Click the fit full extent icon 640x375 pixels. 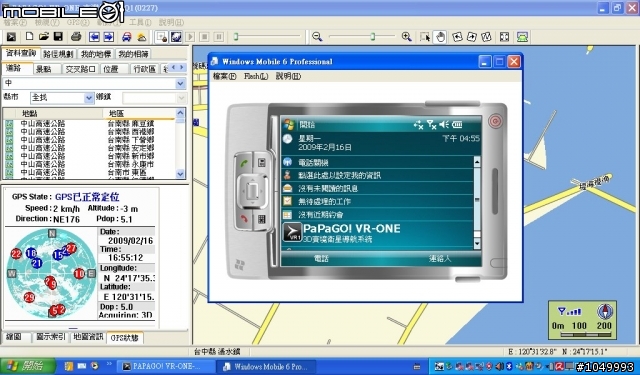504,37
